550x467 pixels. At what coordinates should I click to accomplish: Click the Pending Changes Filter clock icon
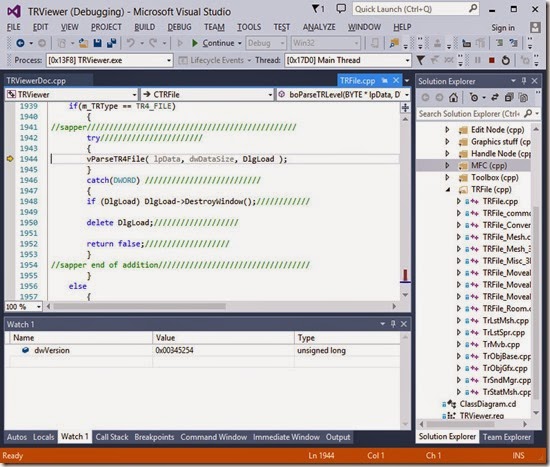pyautogui.click(x=474, y=97)
